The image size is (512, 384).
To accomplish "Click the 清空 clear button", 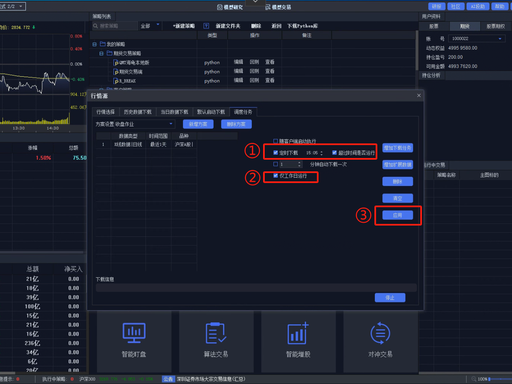I will point(398,198).
